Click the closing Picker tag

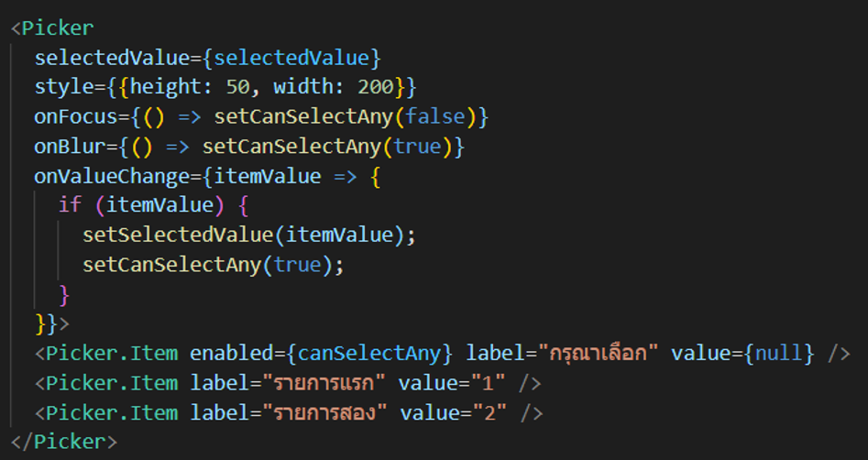tap(64, 442)
